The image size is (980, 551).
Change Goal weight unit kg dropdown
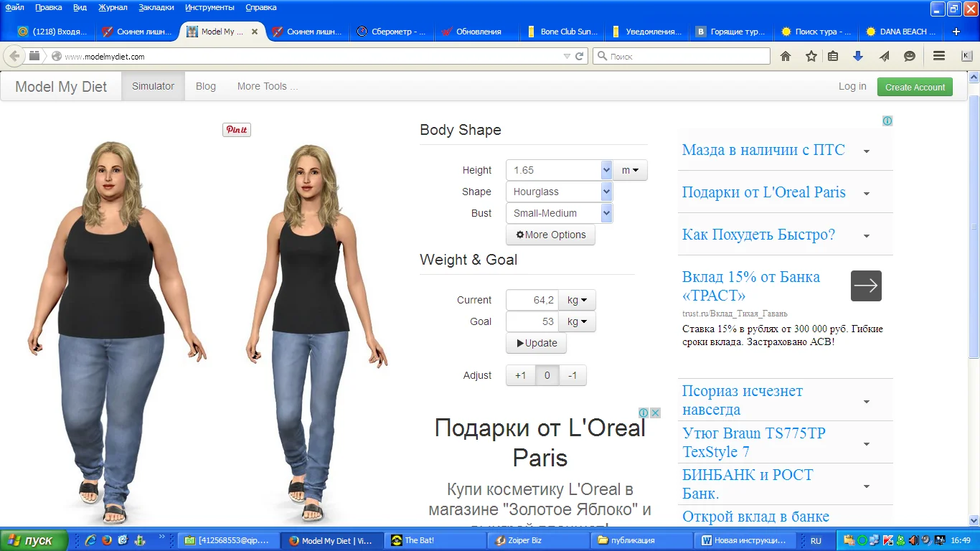coord(577,321)
